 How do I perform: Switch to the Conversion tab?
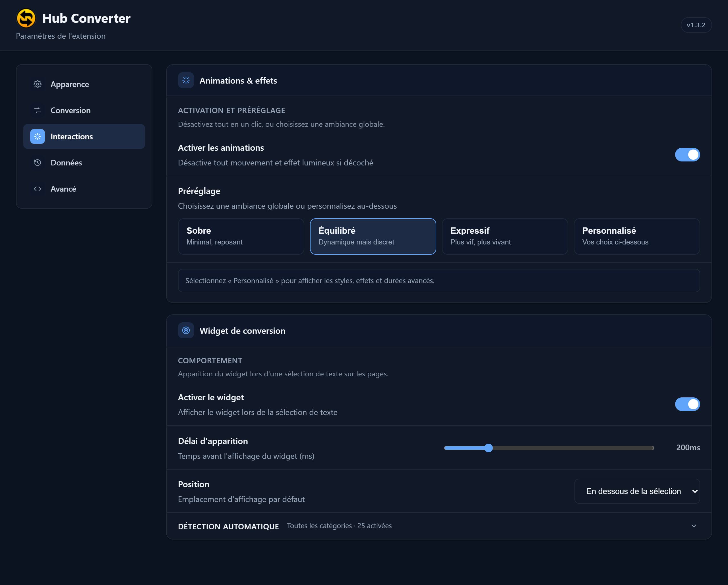click(84, 110)
